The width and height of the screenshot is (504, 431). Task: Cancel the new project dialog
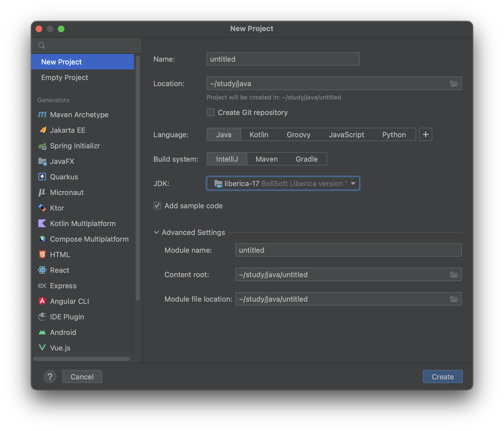[x=82, y=377]
